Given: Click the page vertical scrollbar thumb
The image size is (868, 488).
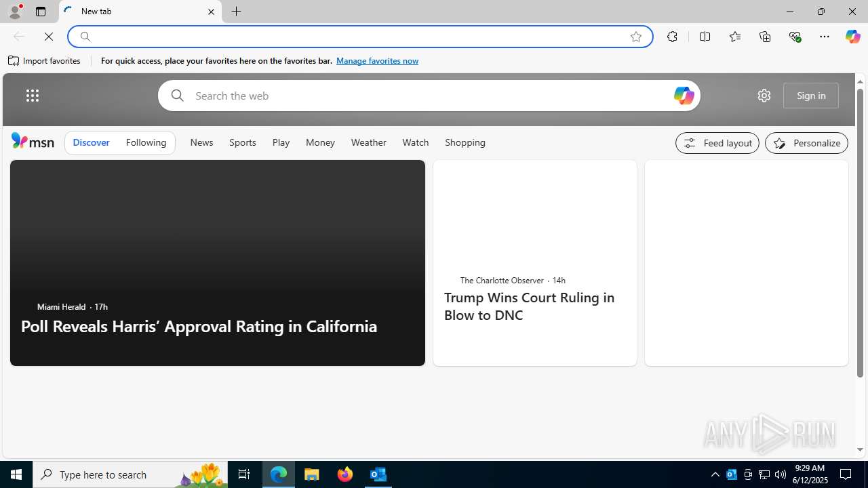Looking at the screenshot, I should pos(860,232).
